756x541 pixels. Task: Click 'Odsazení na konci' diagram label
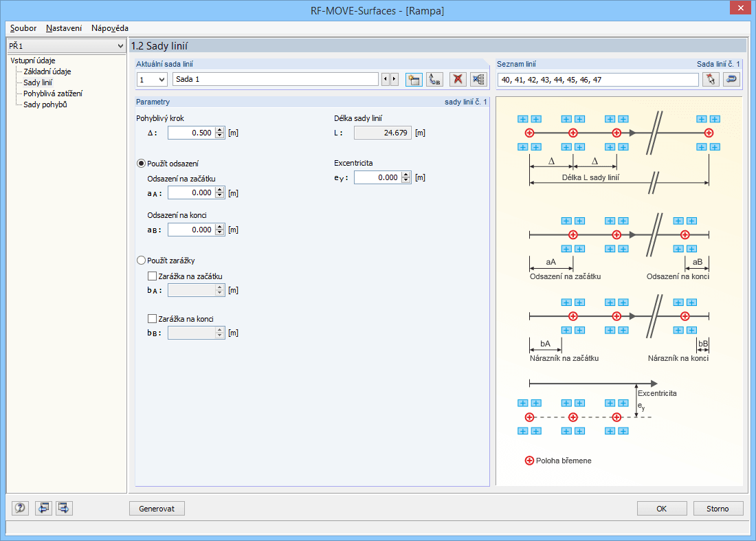point(678,276)
